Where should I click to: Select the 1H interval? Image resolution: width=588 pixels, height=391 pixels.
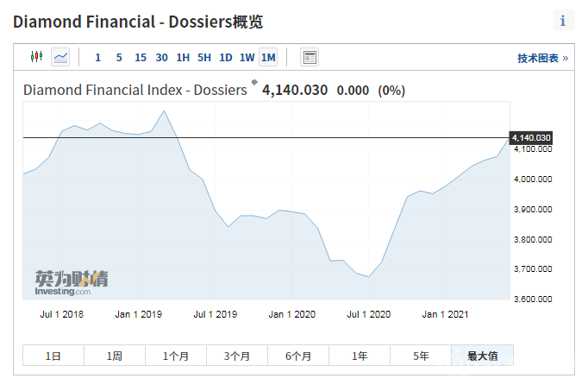183,58
